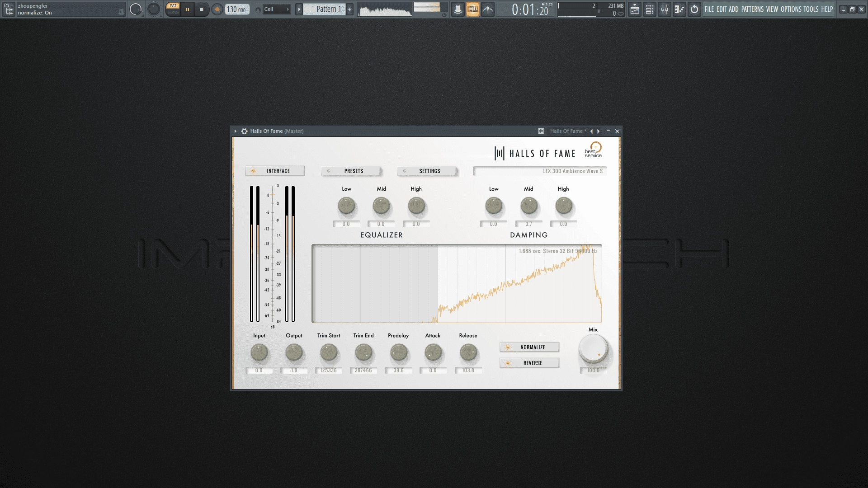Screen dimensions: 868x488
Task: Switch to the PRESETS tab
Action: tap(351, 171)
